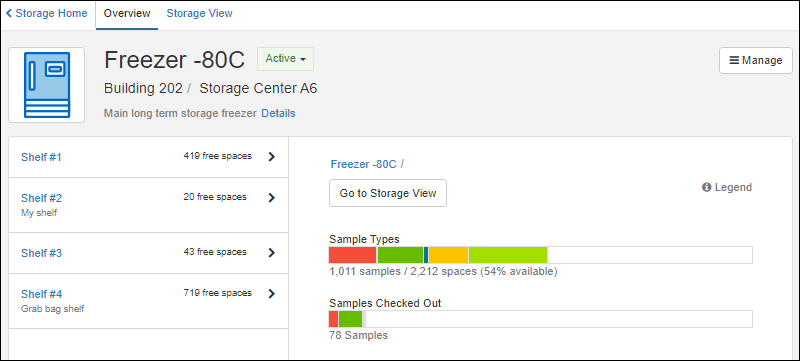Select the Overview tab
The image size is (800, 361).
[127, 14]
